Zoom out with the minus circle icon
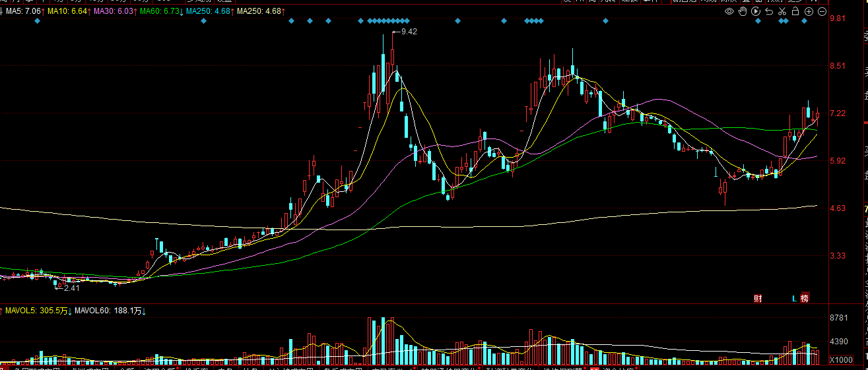The height and width of the screenshot is (370, 868). click(822, 11)
